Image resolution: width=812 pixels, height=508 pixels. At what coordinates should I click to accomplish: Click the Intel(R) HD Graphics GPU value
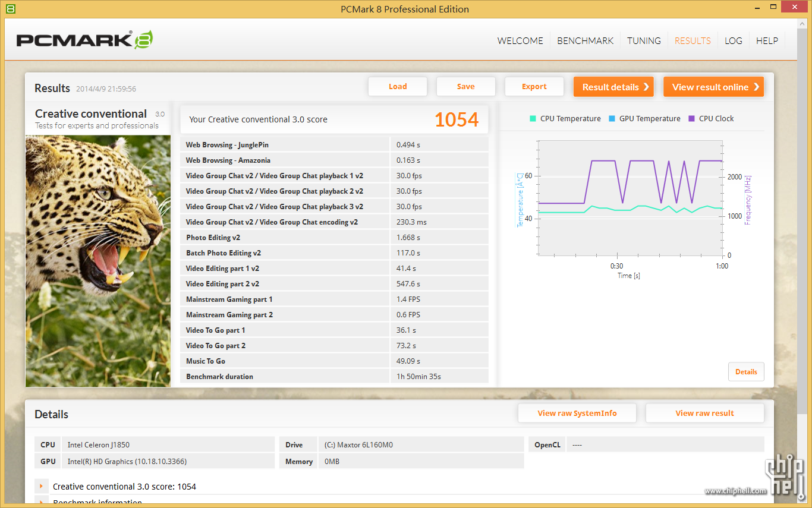127,462
